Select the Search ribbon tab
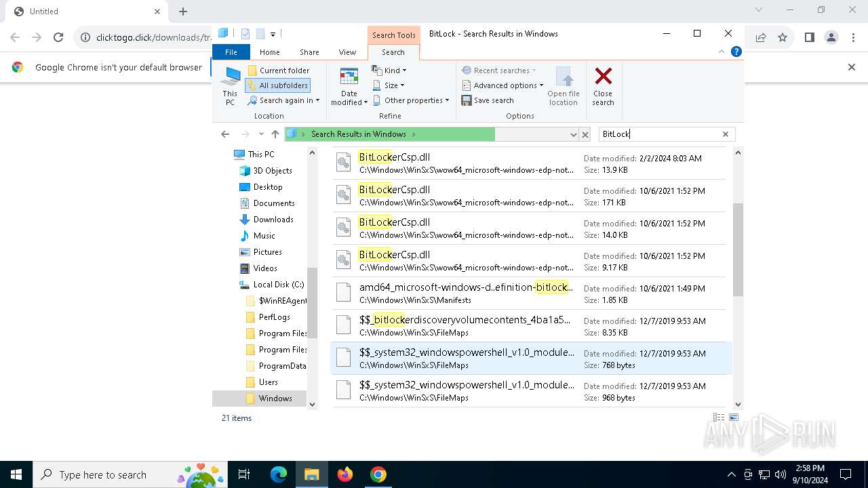The image size is (868, 488). click(x=393, y=52)
